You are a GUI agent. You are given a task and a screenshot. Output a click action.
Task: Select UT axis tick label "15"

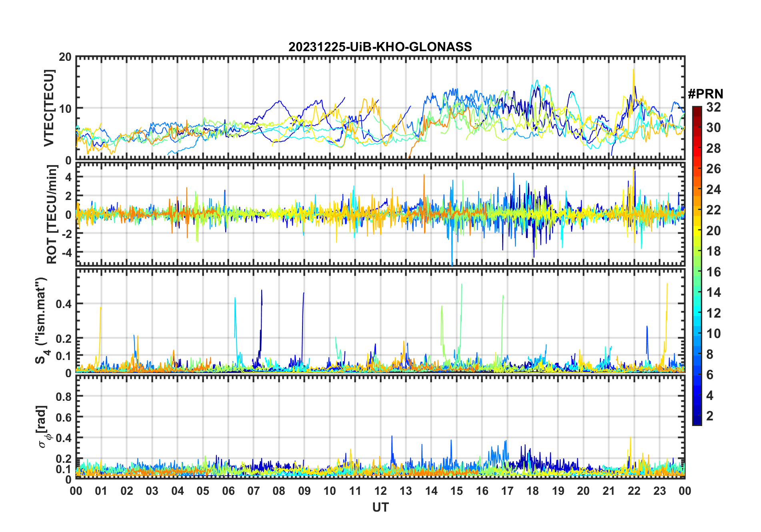coord(457,491)
